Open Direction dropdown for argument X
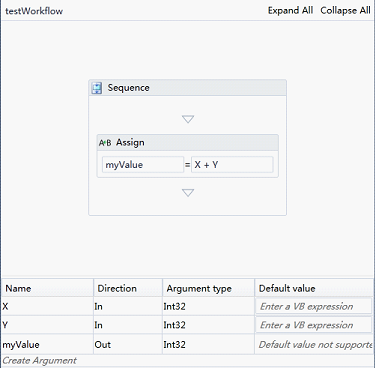375x368 pixels. pos(128,306)
